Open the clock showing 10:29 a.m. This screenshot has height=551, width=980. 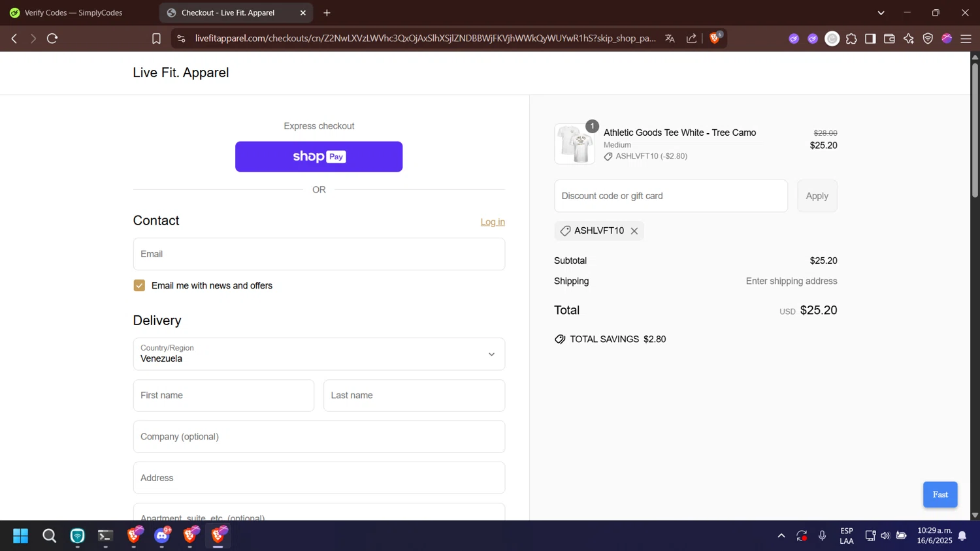(934, 536)
